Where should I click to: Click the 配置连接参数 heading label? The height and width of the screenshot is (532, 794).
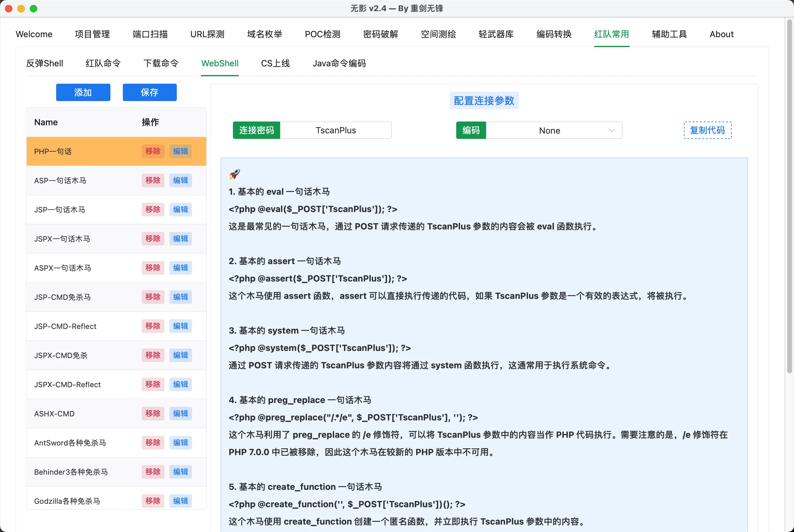pyautogui.click(x=484, y=100)
